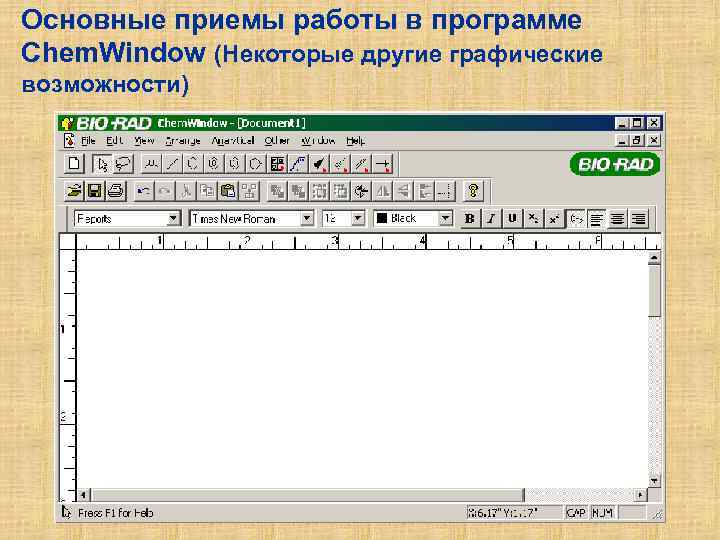Viewport: 720px width, 540px height.
Task: Select the solid wedge bond tool
Action: click(319, 164)
